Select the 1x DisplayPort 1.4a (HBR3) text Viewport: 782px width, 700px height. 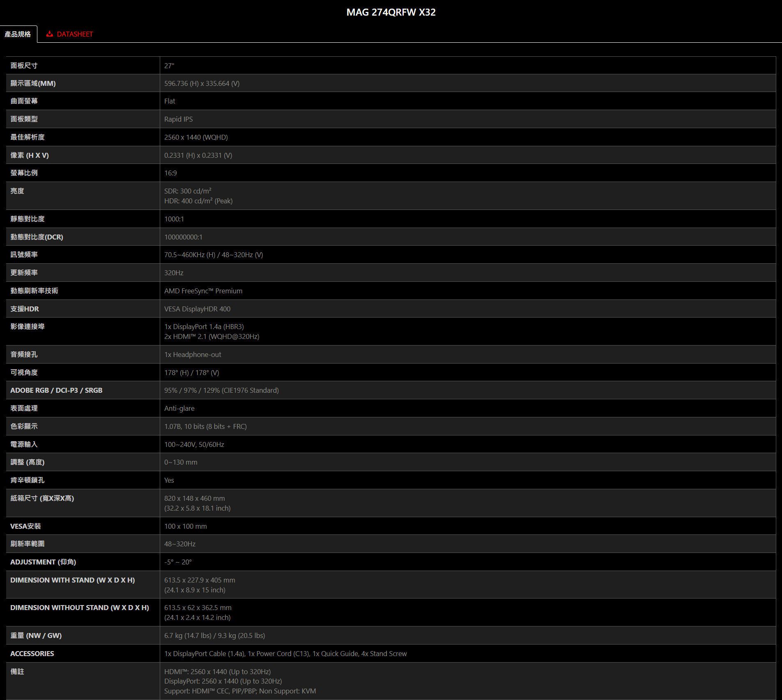204,327
